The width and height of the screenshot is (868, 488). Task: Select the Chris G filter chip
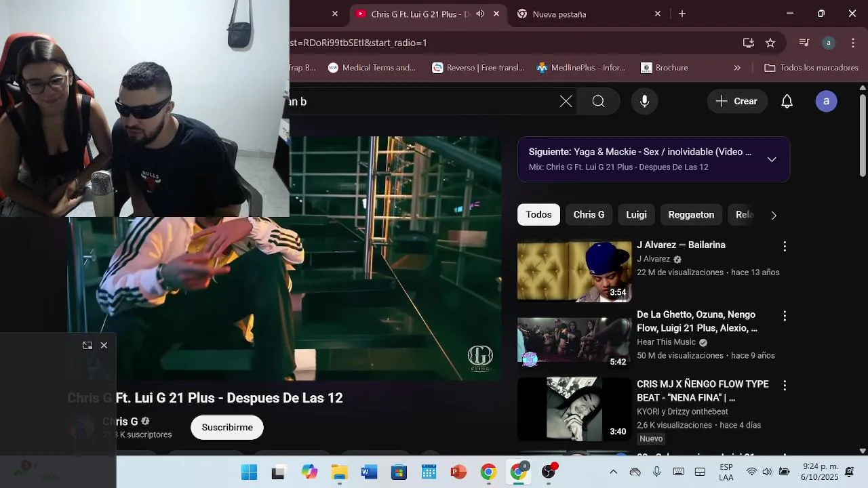point(589,215)
